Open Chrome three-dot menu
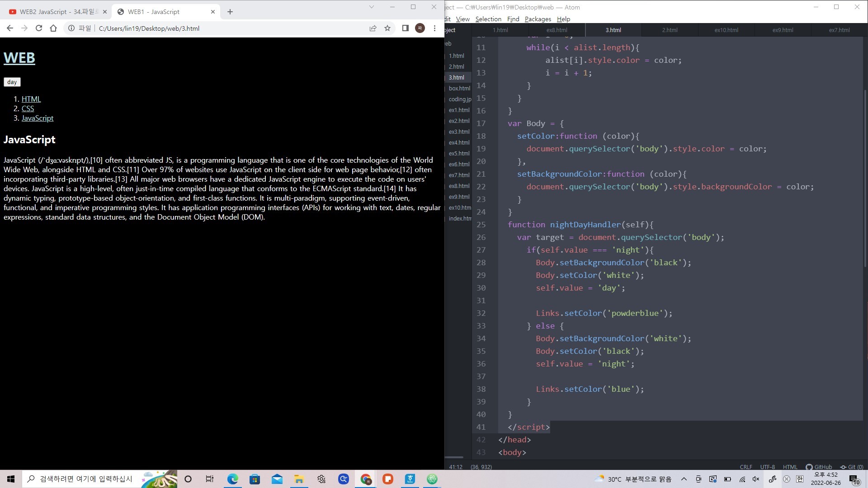 (434, 28)
